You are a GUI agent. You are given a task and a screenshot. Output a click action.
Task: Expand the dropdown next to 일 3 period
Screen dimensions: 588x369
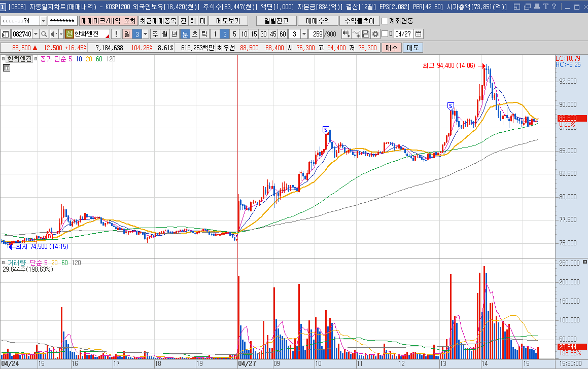(x=146, y=34)
